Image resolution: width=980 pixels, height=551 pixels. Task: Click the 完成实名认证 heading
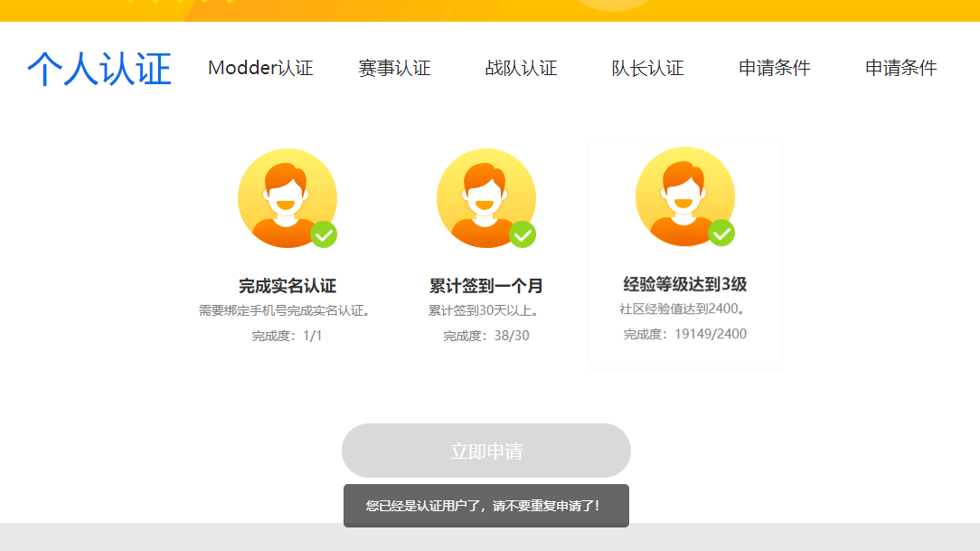click(287, 286)
